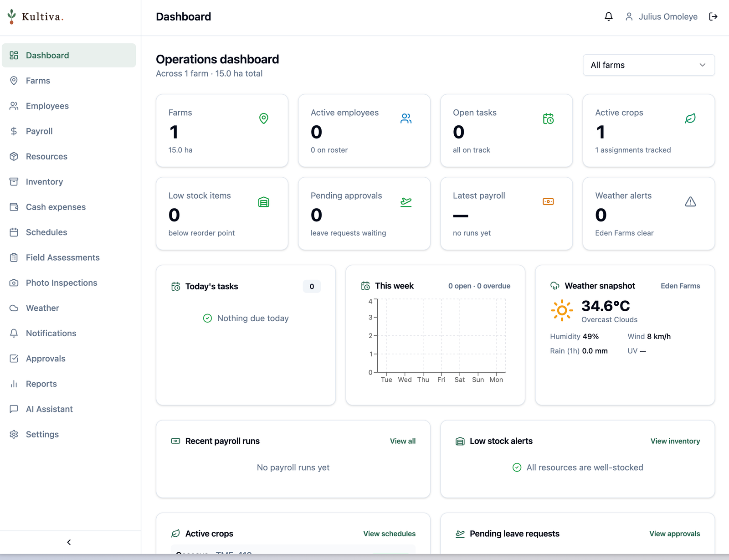The width and height of the screenshot is (729, 560).
Task: Click the AI Assistant chat bubble icon
Action: pos(14,410)
